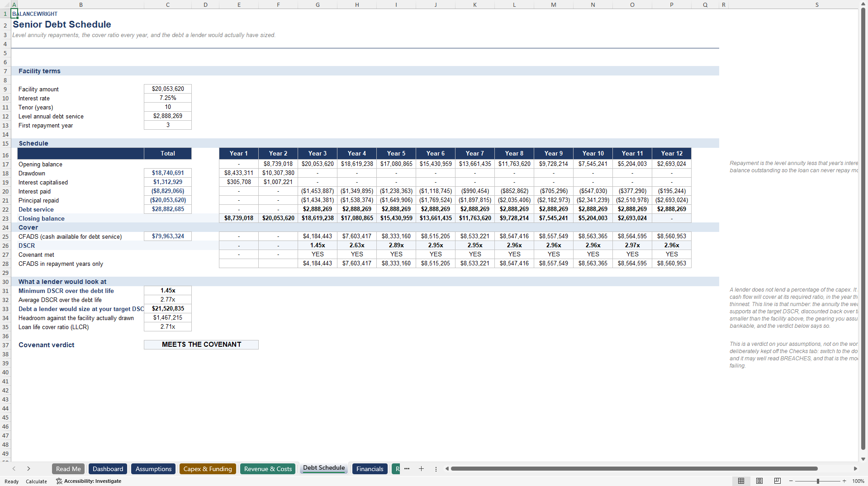Switch to Page Break Preview in the status bar

pyautogui.click(x=778, y=481)
